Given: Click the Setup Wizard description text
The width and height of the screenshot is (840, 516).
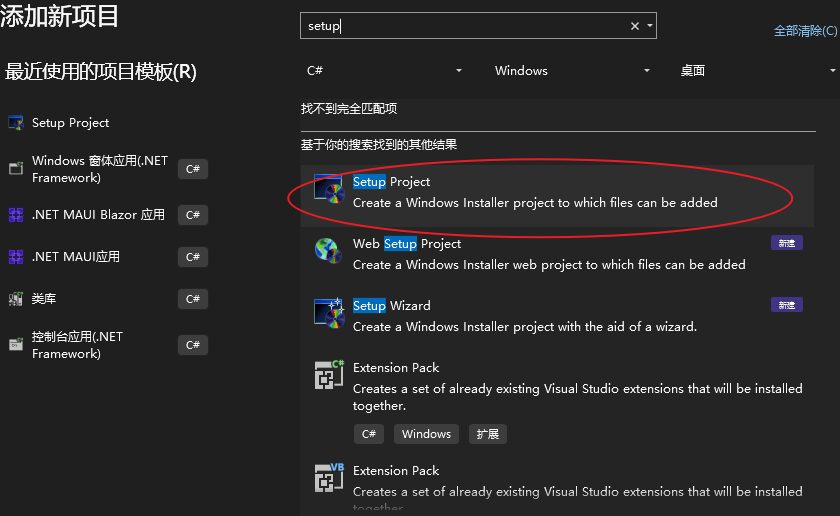Looking at the screenshot, I should (525, 326).
